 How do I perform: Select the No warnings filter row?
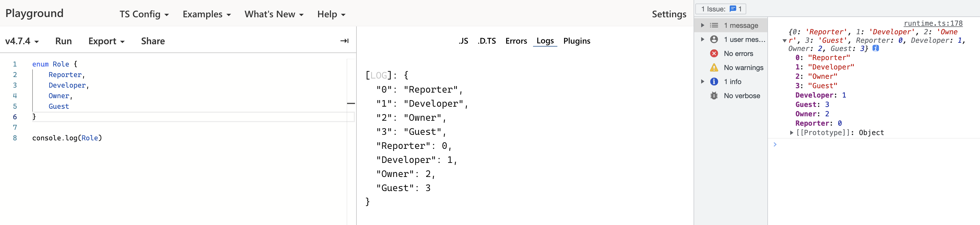click(731, 68)
